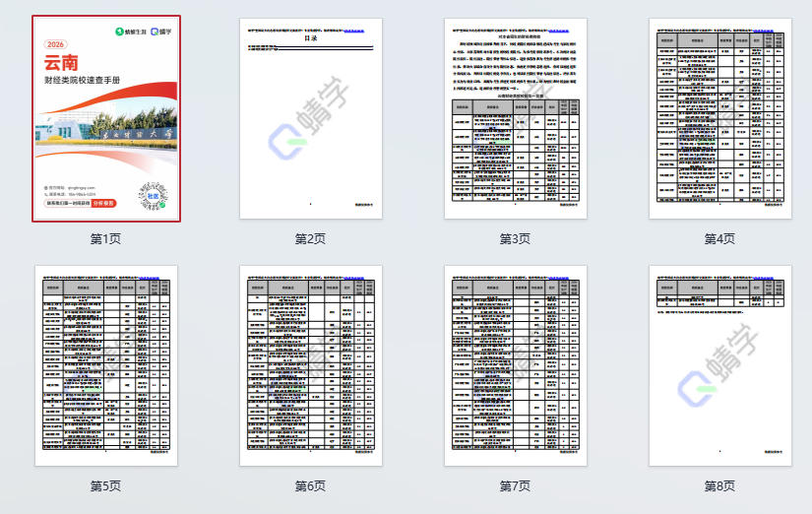Click the label '第5页'

(x=105, y=486)
